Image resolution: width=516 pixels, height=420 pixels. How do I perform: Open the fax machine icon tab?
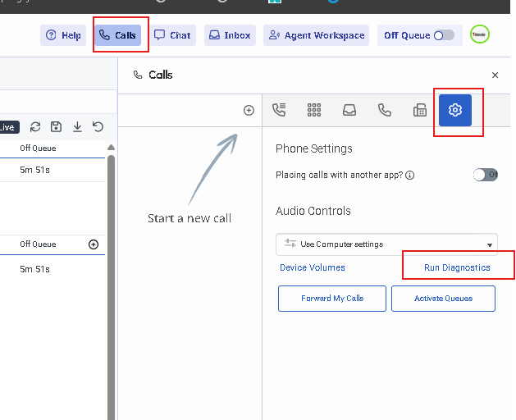pyautogui.click(x=419, y=110)
